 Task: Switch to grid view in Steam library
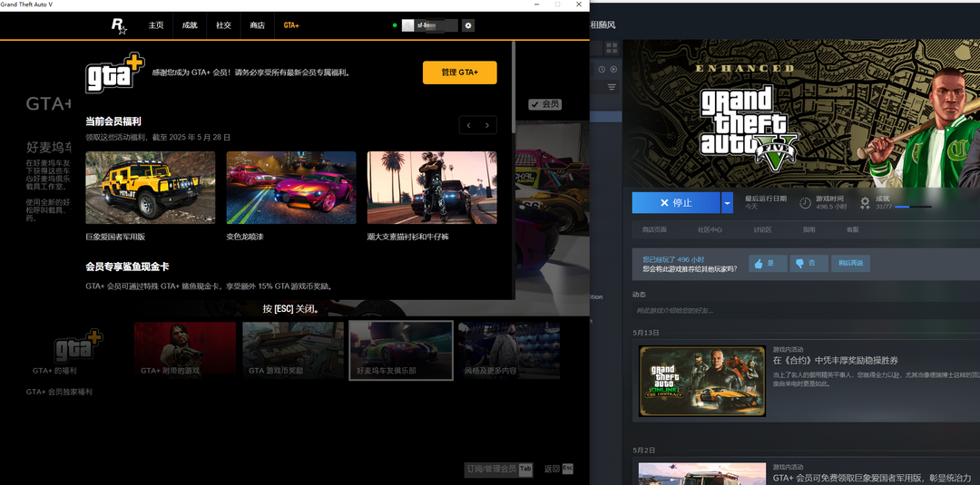[612, 48]
